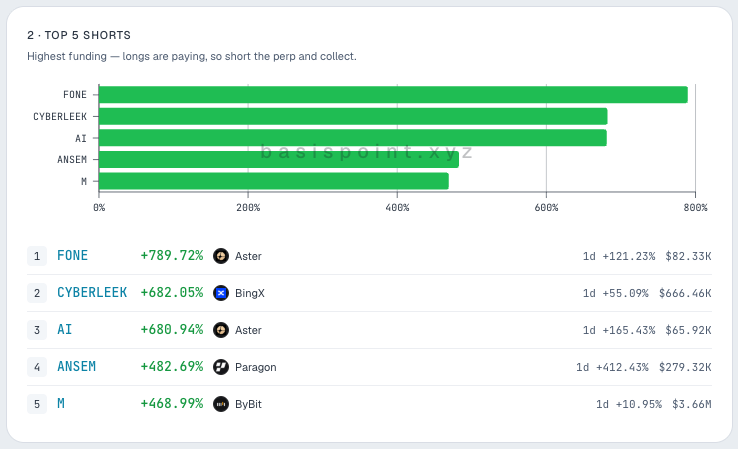Click the Paragon exchange name label
738x449 pixels.
pos(256,367)
